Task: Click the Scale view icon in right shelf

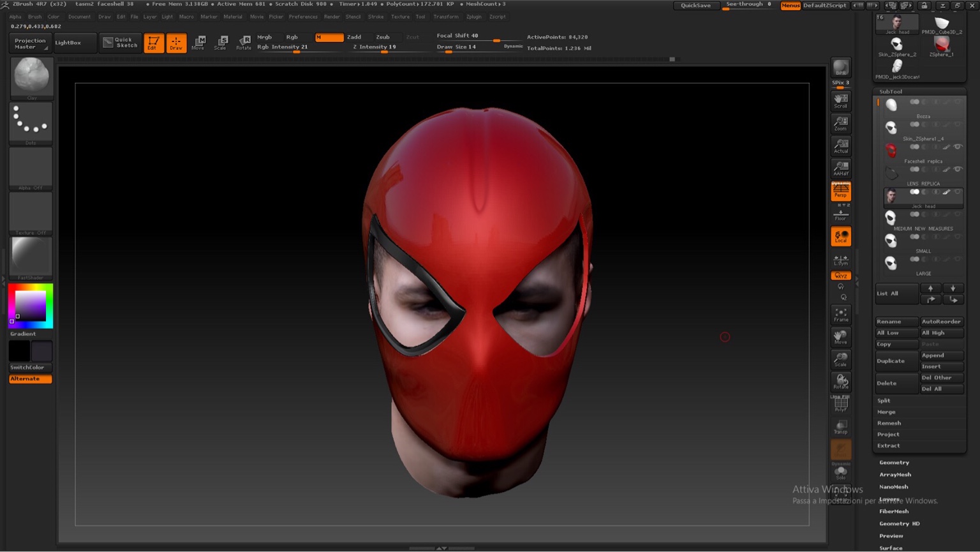Action: pos(841,360)
